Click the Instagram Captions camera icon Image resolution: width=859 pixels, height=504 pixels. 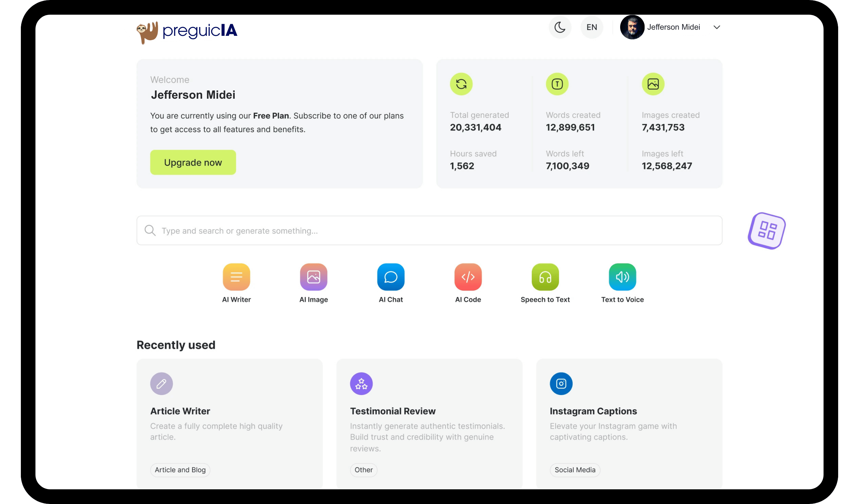tap(561, 383)
